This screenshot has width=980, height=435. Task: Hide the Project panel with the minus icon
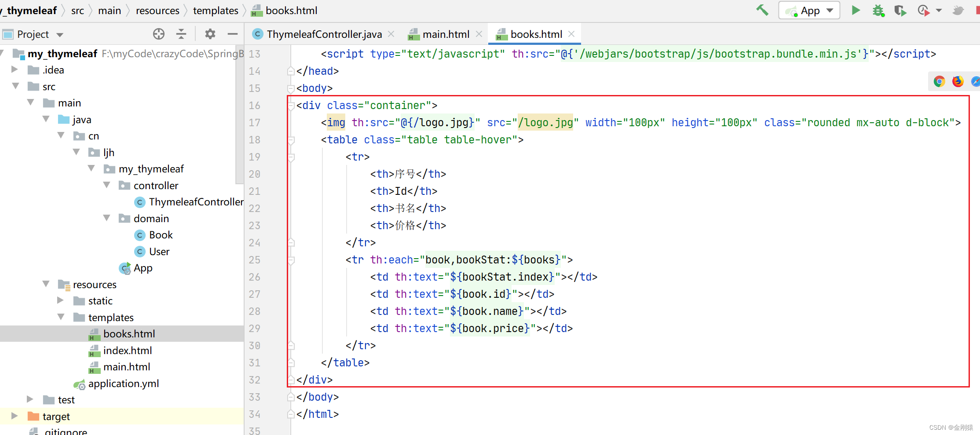[233, 34]
